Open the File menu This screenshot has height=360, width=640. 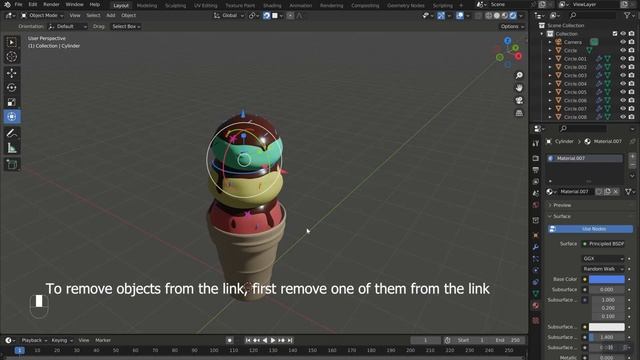18,4
